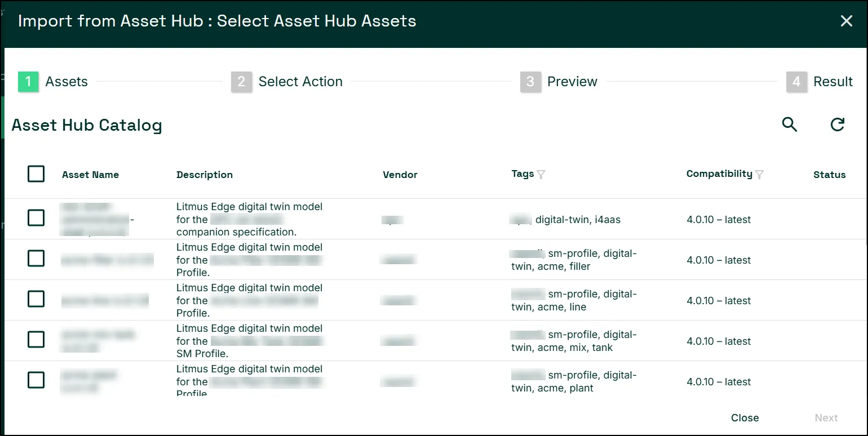Tick the checkbox for the acme plant asset
The height and width of the screenshot is (436, 868).
click(x=36, y=380)
